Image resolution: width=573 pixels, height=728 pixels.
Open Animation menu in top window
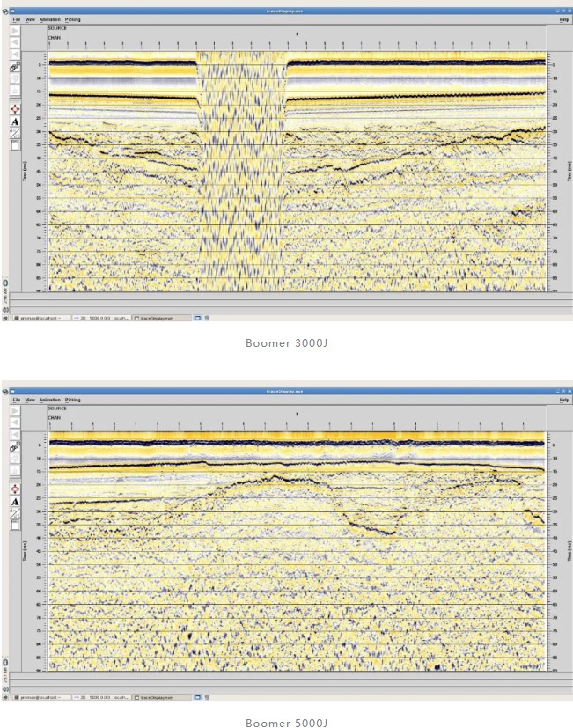tap(50, 18)
